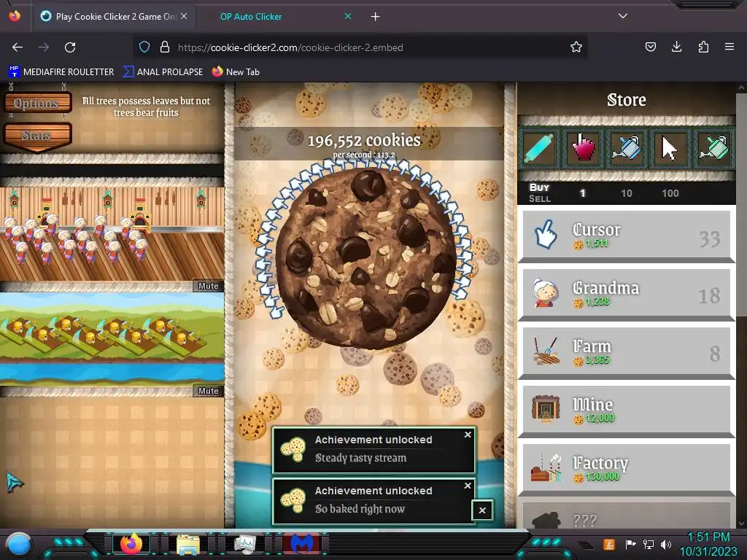747x560 pixels.
Task: Go forward one page
Action: point(44,47)
